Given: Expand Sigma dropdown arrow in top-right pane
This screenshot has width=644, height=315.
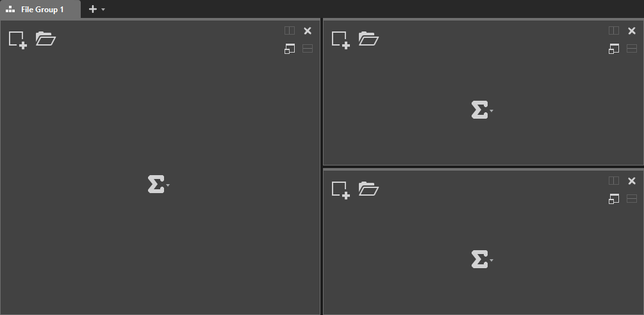Looking at the screenshot, I should pos(491,111).
